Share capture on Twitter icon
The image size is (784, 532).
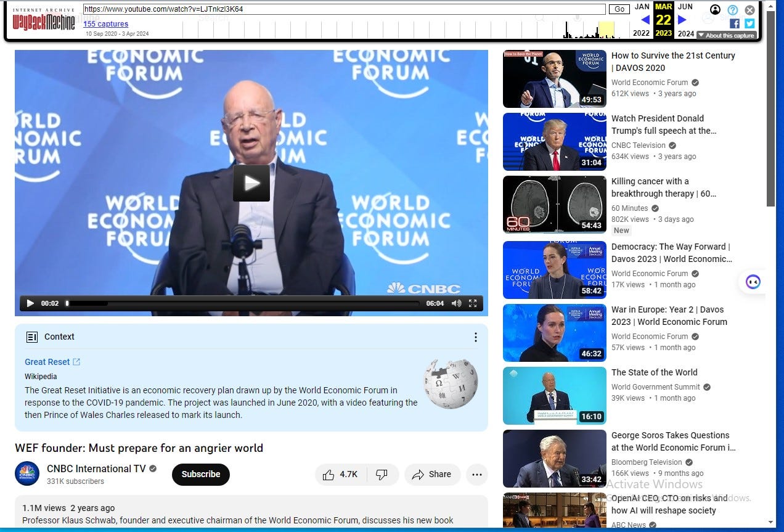749,23
